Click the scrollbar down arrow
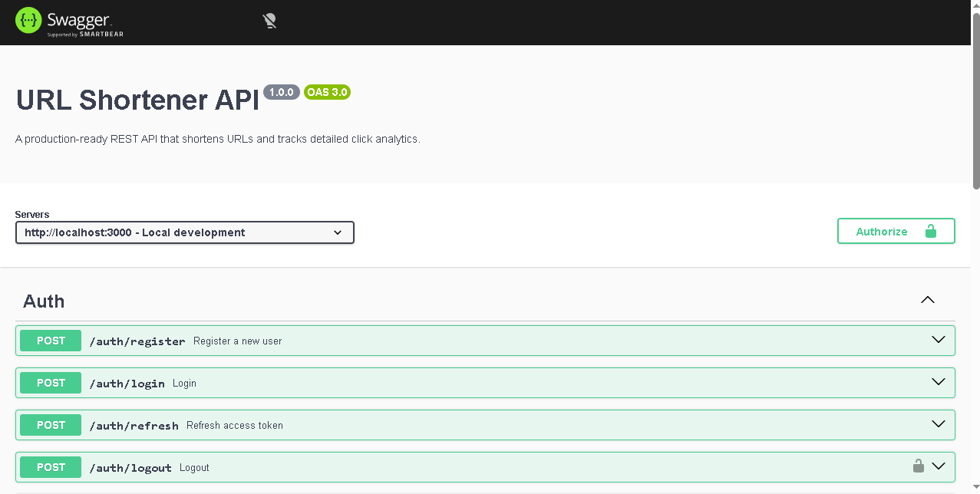980x494 pixels. 976,489
